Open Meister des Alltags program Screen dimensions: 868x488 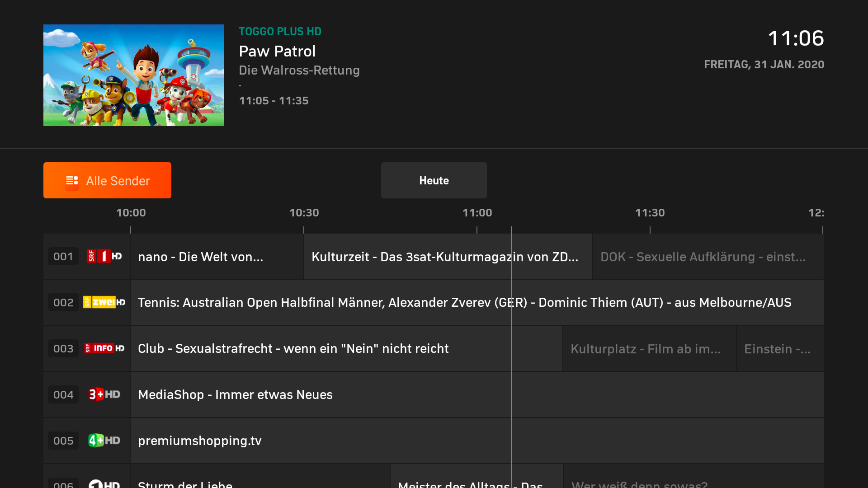[477, 476]
